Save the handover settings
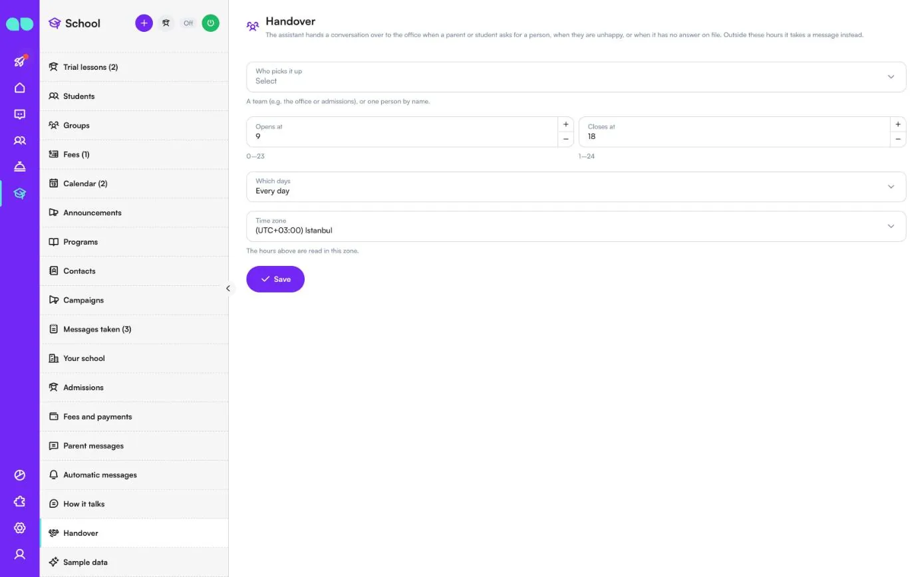The height and width of the screenshot is (577, 924). click(275, 279)
